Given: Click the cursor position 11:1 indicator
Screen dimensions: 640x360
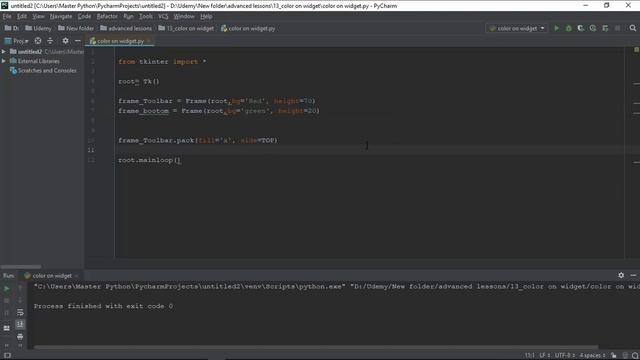Looking at the screenshot, I should (x=529, y=356).
